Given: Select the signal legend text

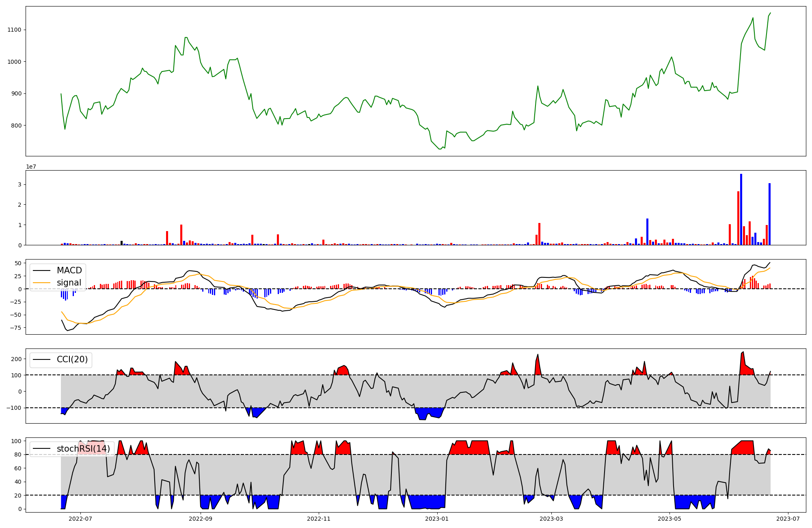Looking at the screenshot, I should (x=69, y=283).
